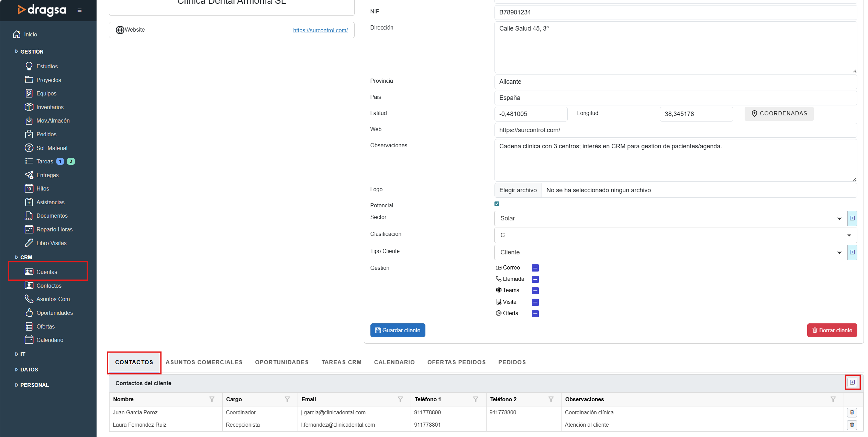Toggle the Correo gestión checkbox

pyautogui.click(x=535, y=268)
